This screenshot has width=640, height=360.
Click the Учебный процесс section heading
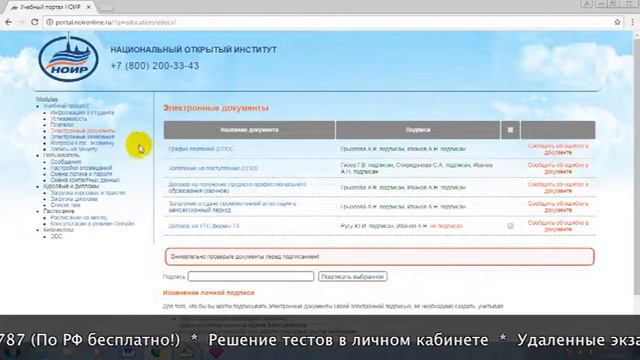66,106
